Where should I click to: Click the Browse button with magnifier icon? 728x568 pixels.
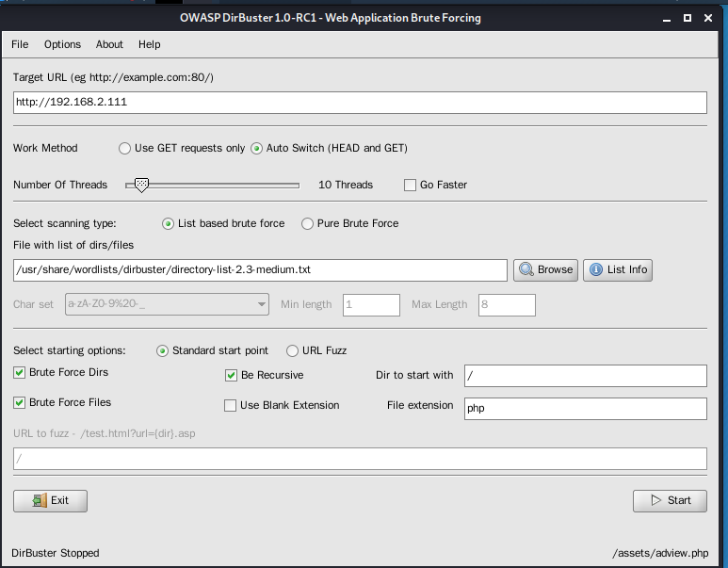pyautogui.click(x=545, y=269)
